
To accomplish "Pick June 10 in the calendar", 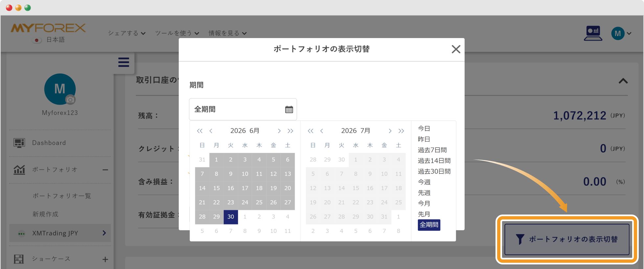I will pos(245,174).
